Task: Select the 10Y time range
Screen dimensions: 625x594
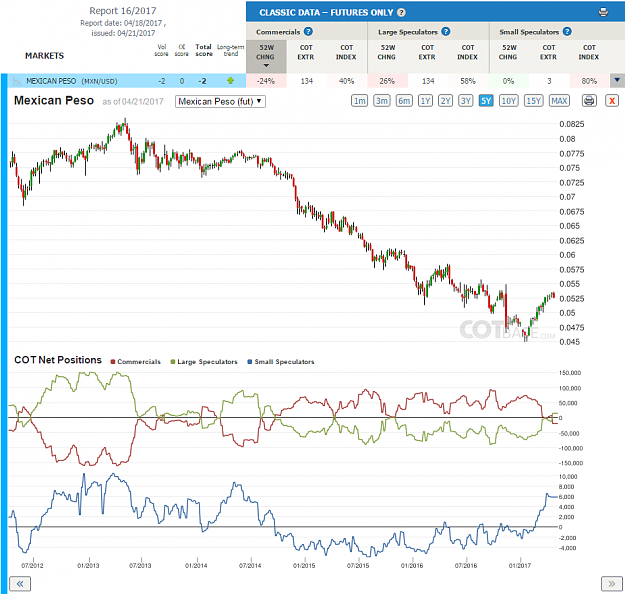Action: [x=509, y=101]
